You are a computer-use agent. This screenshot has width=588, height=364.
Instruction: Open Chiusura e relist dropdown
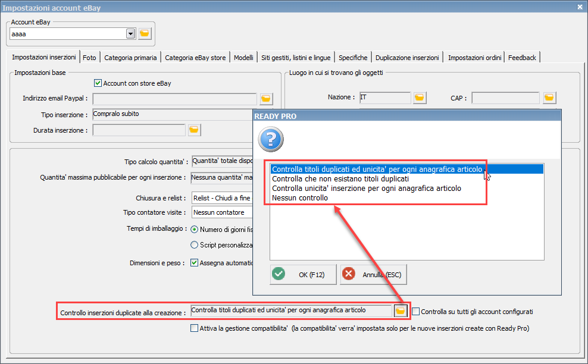(x=222, y=198)
